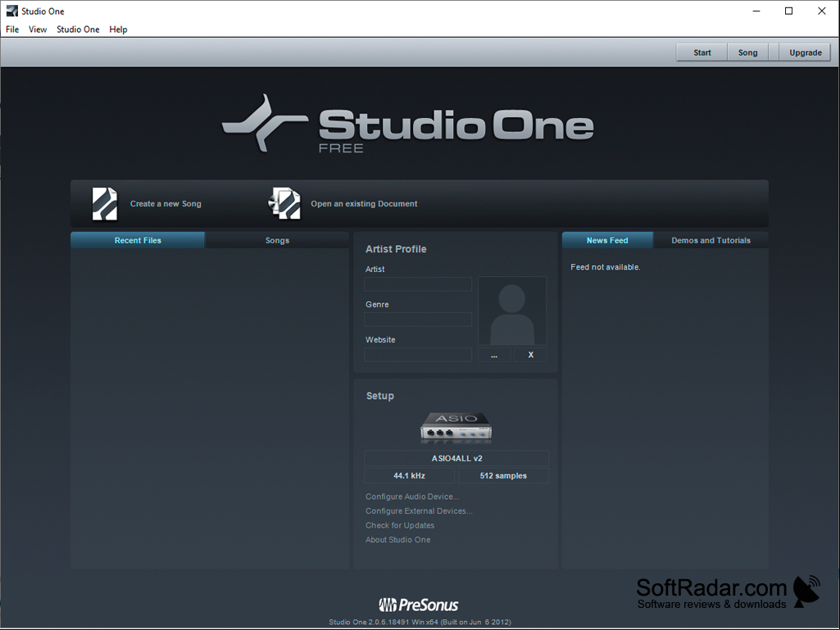
Task: Click the Open an existing Document icon
Action: click(x=284, y=203)
